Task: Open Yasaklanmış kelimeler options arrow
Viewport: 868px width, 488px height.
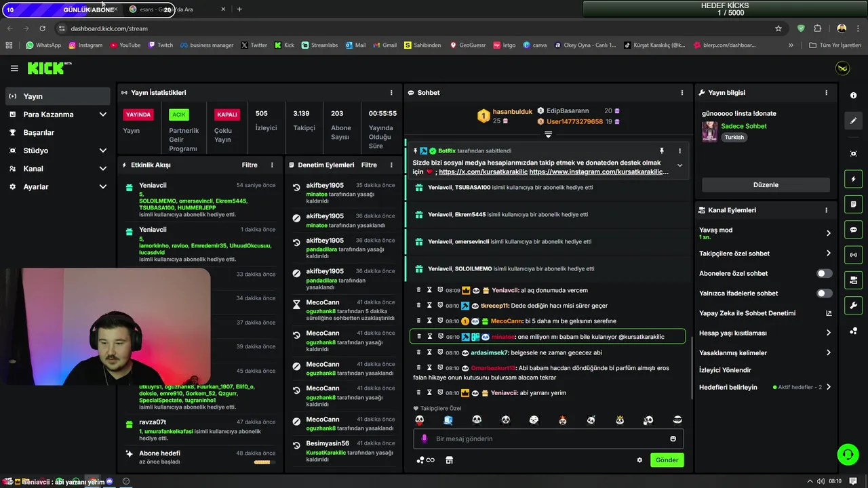Action: [x=828, y=352]
